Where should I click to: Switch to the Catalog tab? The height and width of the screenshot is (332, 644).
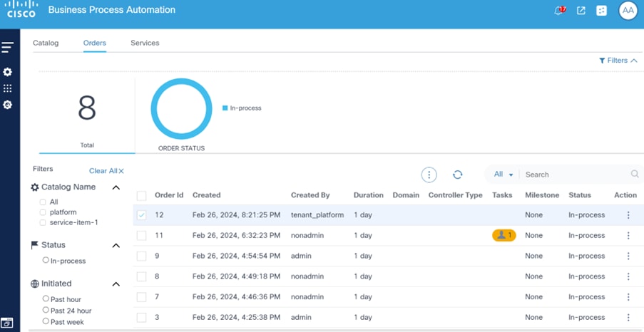pyautogui.click(x=46, y=43)
